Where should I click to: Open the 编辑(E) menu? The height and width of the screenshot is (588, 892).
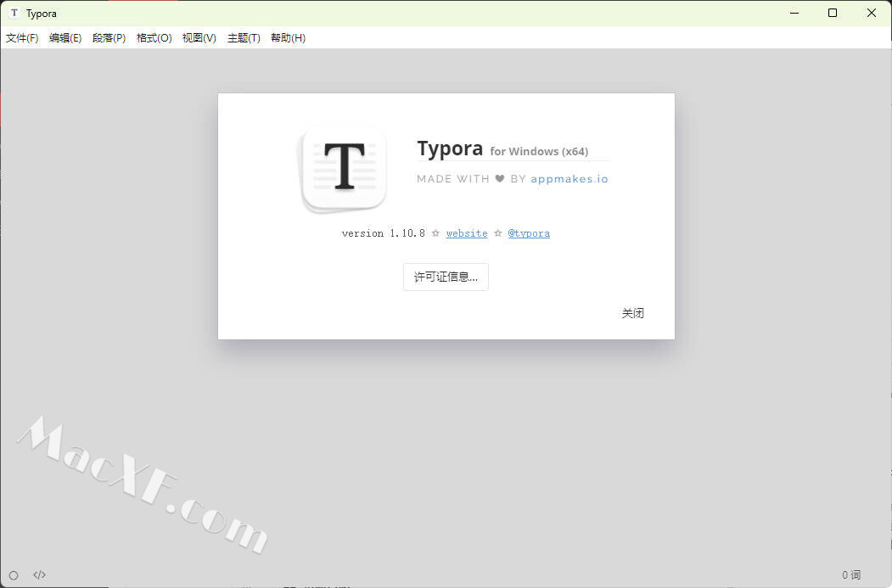(65, 38)
